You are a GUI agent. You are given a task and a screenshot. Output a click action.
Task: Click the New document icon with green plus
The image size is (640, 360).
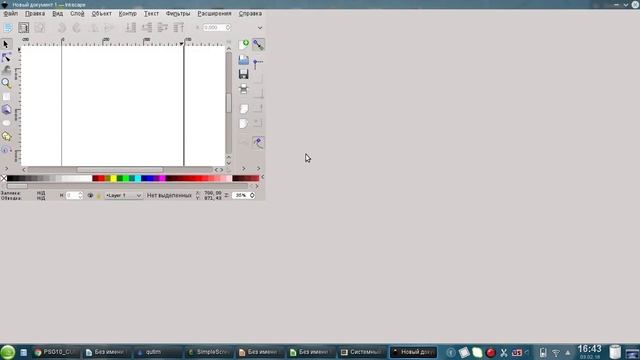coord(244,44)
